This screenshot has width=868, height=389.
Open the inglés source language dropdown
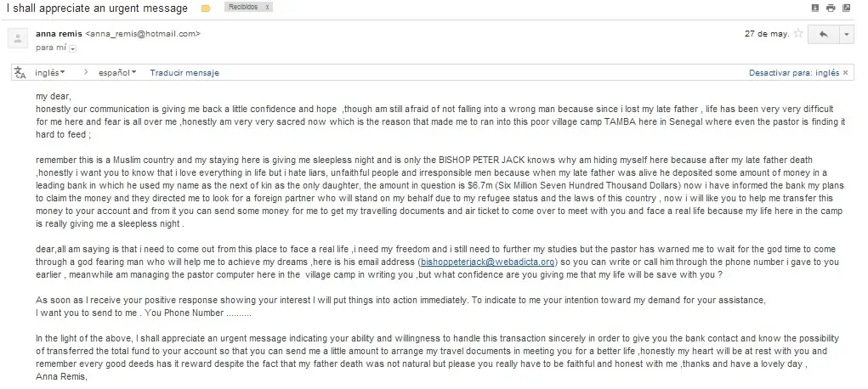tap(50, 72)
